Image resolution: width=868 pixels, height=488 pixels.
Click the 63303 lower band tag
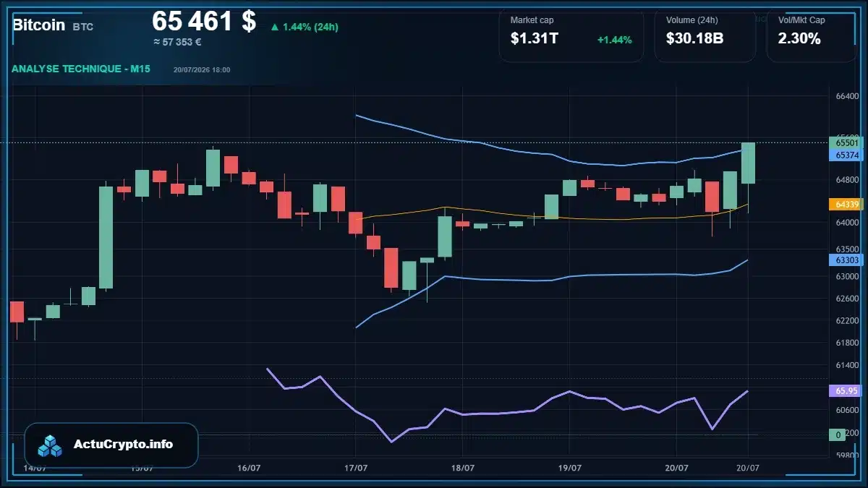[x=846, y=260]
